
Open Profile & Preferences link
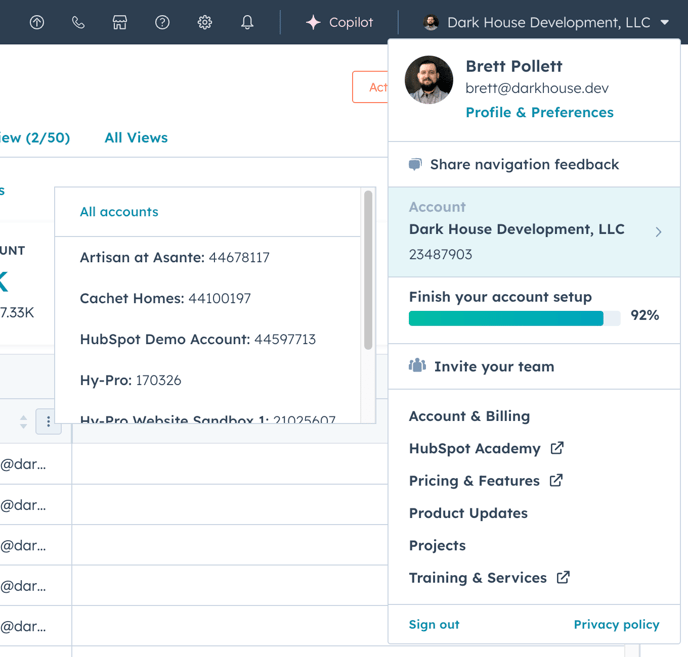tap(539, 112)
